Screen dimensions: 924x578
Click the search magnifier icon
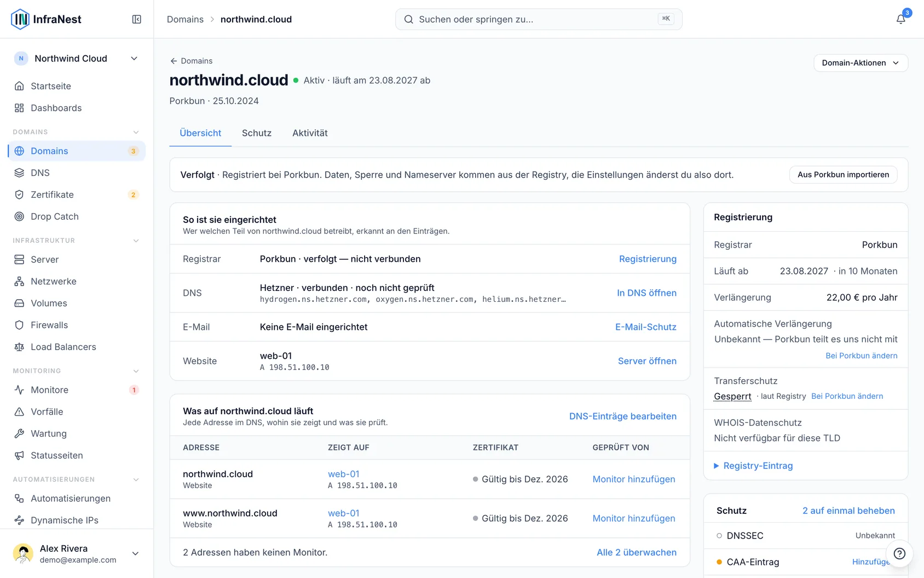click(x=408, y=19)
